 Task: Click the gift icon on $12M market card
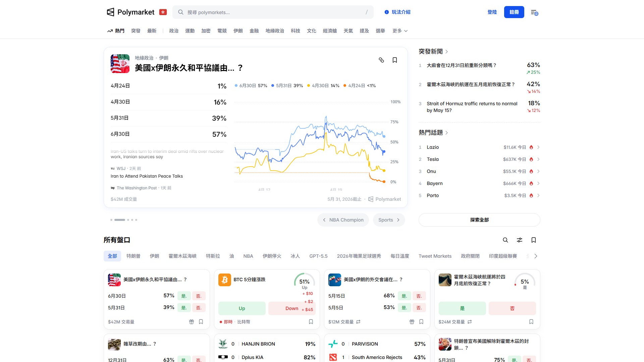[412, 322]
